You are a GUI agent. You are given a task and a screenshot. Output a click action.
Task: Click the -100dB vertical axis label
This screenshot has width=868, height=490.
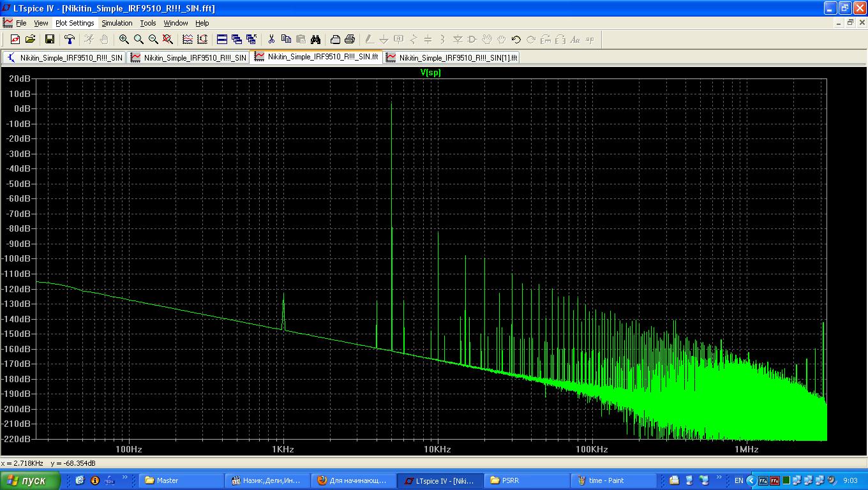pos(17,258)
